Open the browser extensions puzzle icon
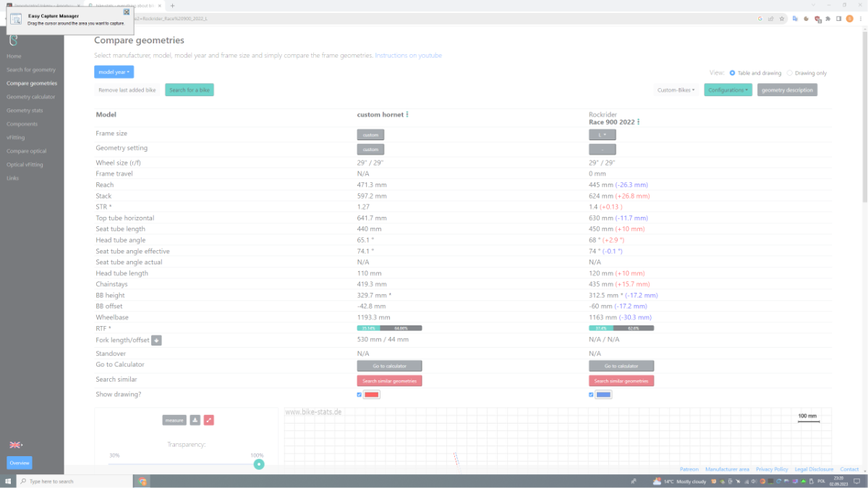Screen dimensions: 868x488 (x=828, y=19)
